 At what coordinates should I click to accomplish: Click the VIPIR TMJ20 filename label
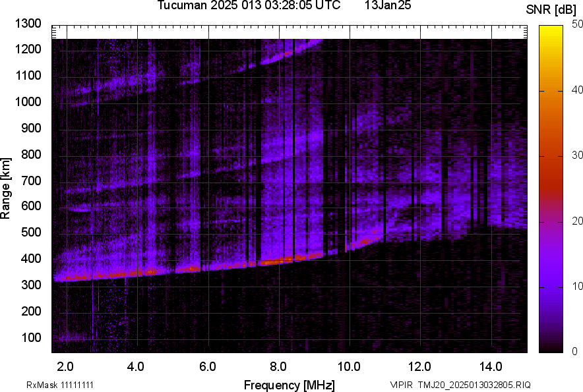click(460, 385)
